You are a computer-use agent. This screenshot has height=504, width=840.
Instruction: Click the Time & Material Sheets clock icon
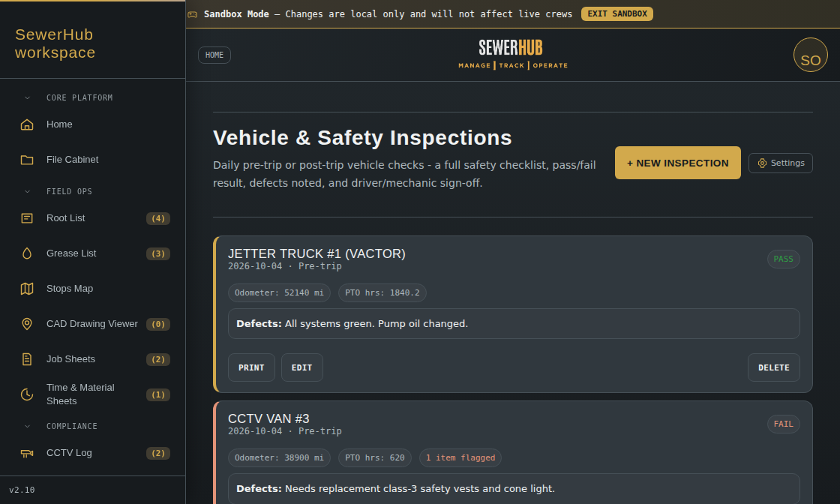coord(27,394)
